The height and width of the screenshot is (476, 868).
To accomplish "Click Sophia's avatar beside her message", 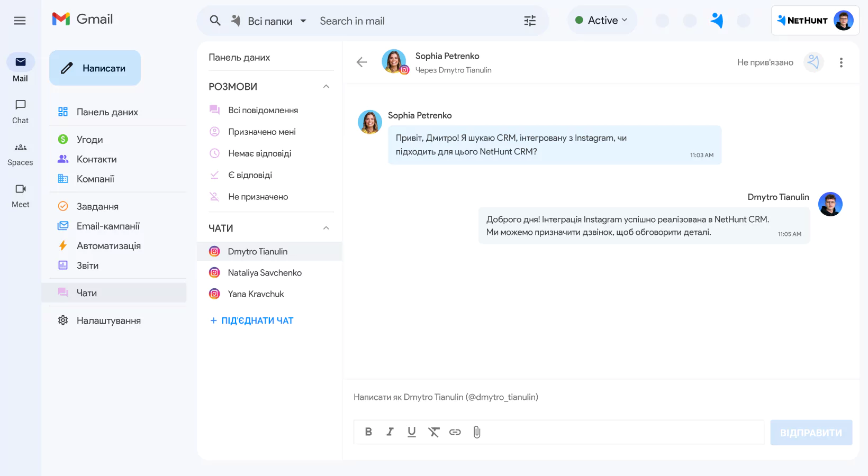I will pos(370,122).
